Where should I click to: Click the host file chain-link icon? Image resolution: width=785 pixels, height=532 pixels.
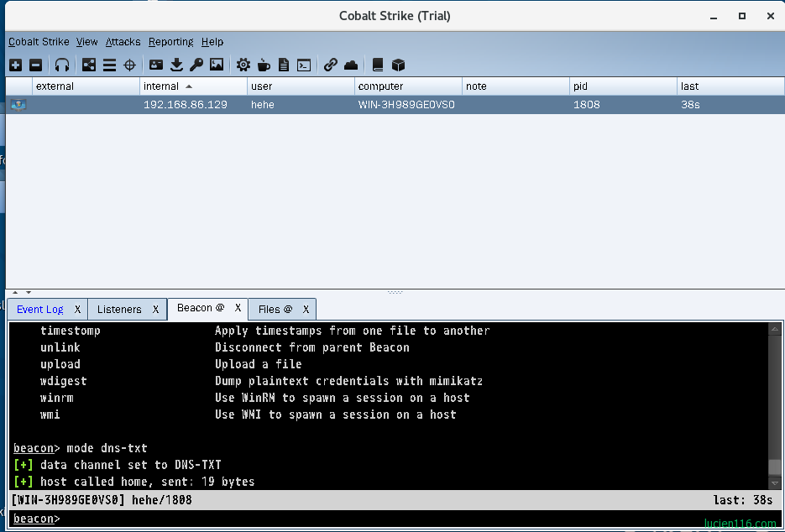[331, 65]
